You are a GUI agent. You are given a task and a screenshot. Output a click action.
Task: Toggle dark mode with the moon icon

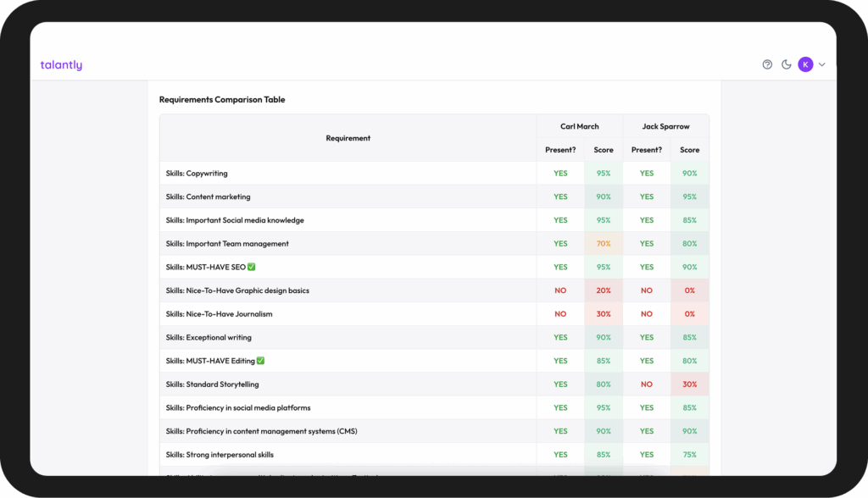[x=786, y=64]
